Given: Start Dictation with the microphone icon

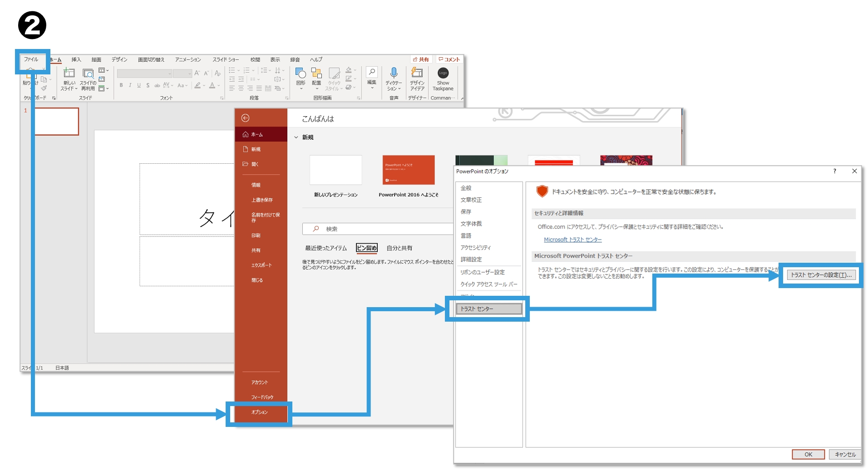Looking at the screenshot, I should coord(394,73).
